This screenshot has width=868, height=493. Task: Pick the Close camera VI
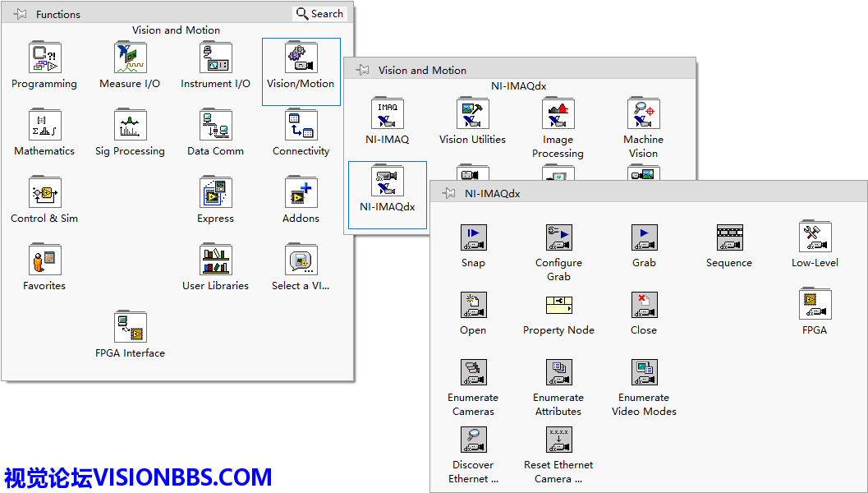pos(644,305)
